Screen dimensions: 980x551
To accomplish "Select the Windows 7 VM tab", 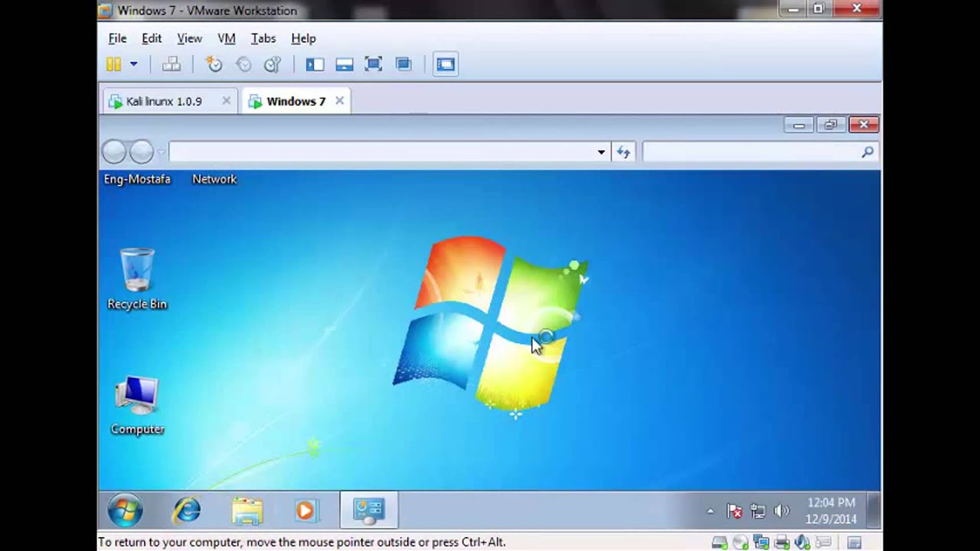I will click(296, 101).
